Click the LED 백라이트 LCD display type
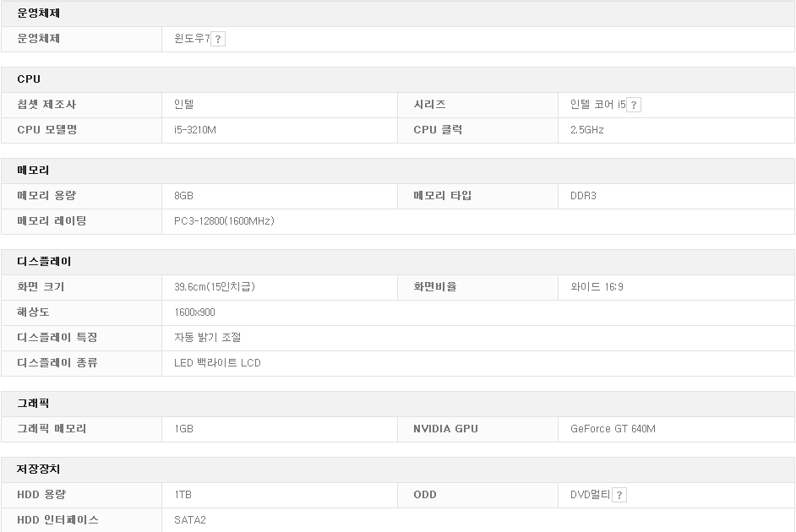 click(217, 363)
